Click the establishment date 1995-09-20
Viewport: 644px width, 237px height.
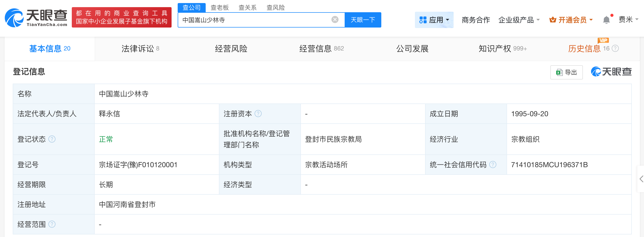(530, 114)
